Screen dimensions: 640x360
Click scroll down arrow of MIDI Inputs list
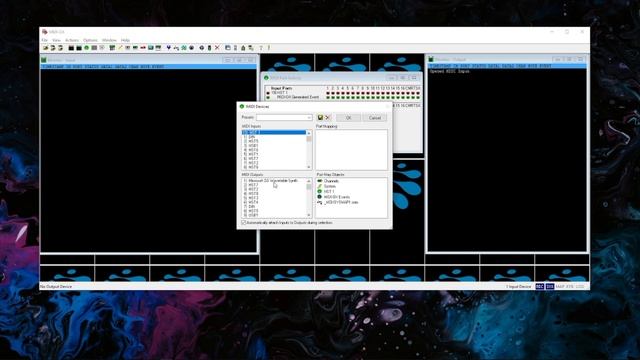(309, 167)
